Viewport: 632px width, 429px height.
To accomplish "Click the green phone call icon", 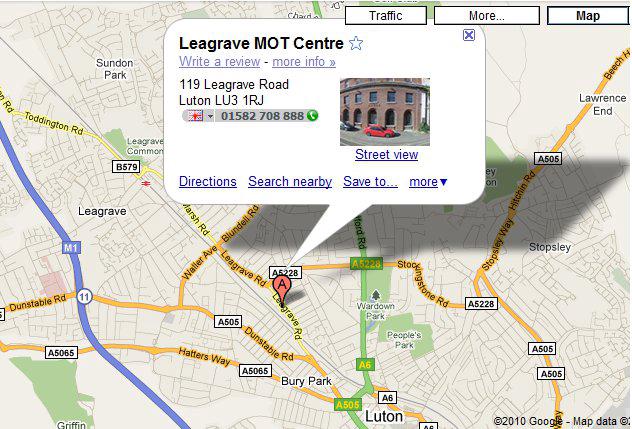I will 312,116.
